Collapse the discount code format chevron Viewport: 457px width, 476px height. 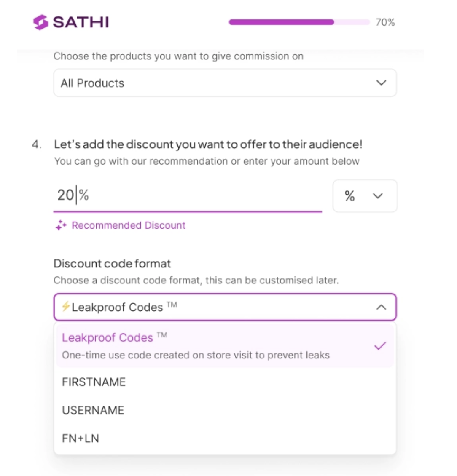[381, 307]
